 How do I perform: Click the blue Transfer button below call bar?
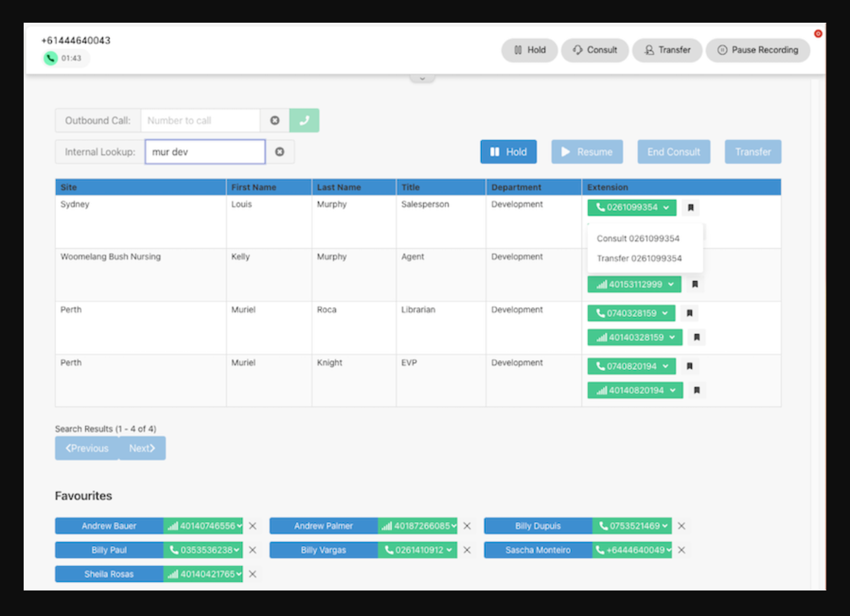pyautogui.click(x=753, y=152)
